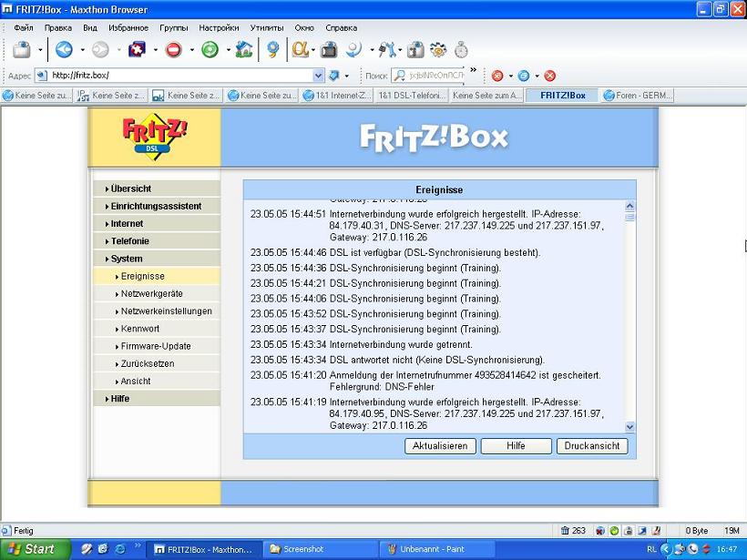Viewport: 747px width, 560px height.
Task: Click the green Refresh icon
Action: pyautogui.click(x=210, y=49)
